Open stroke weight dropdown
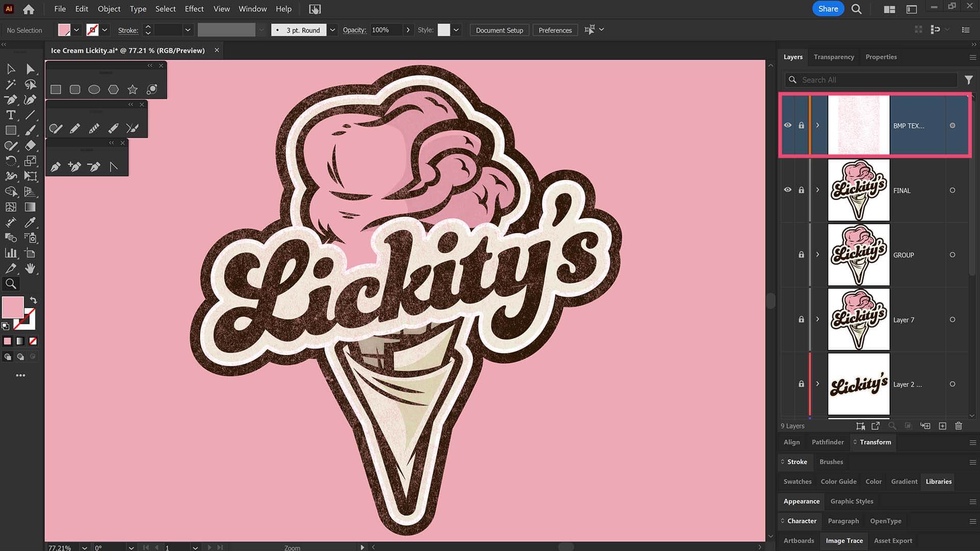 point(187,30)
